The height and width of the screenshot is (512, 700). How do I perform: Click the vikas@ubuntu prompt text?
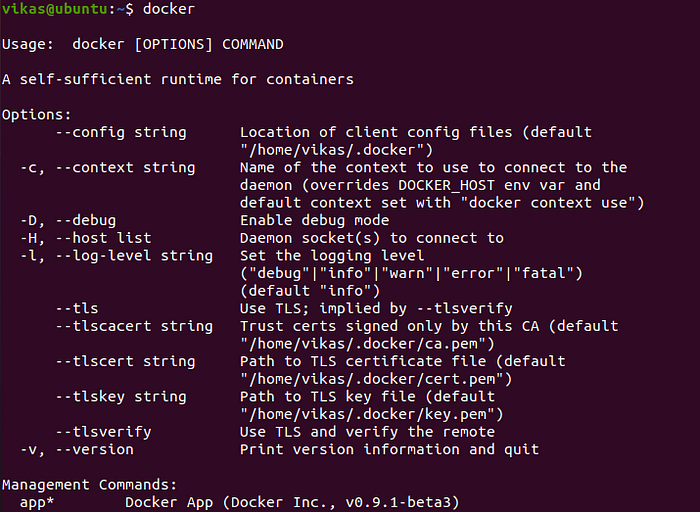click(54, 8)
